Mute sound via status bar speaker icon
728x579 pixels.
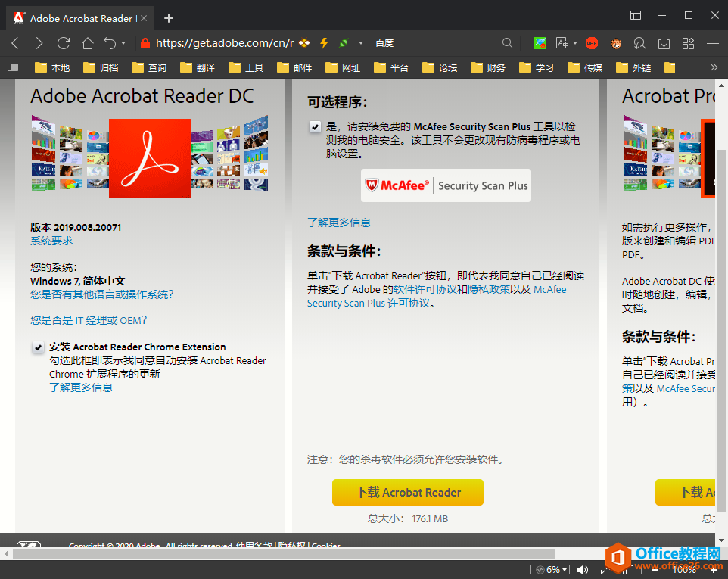coord(582,570)
